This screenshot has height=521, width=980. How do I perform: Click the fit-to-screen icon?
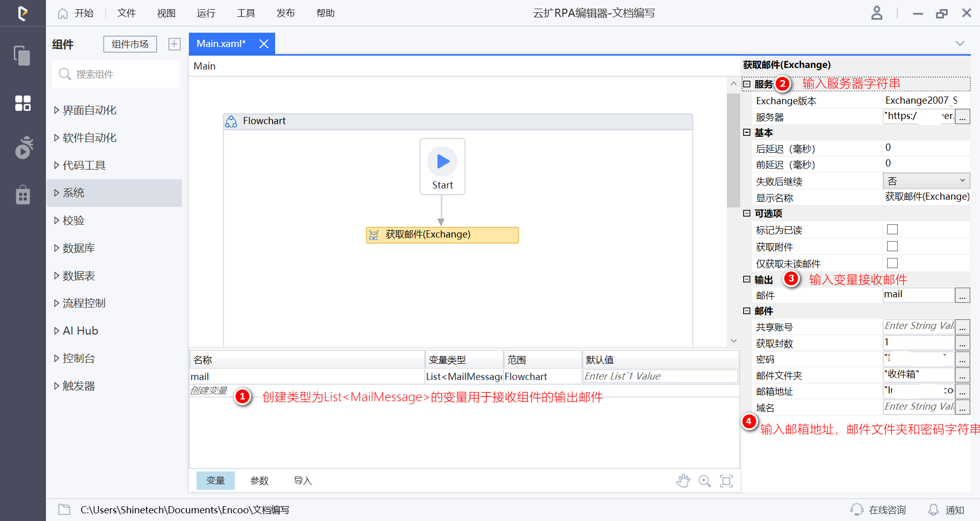726,481
